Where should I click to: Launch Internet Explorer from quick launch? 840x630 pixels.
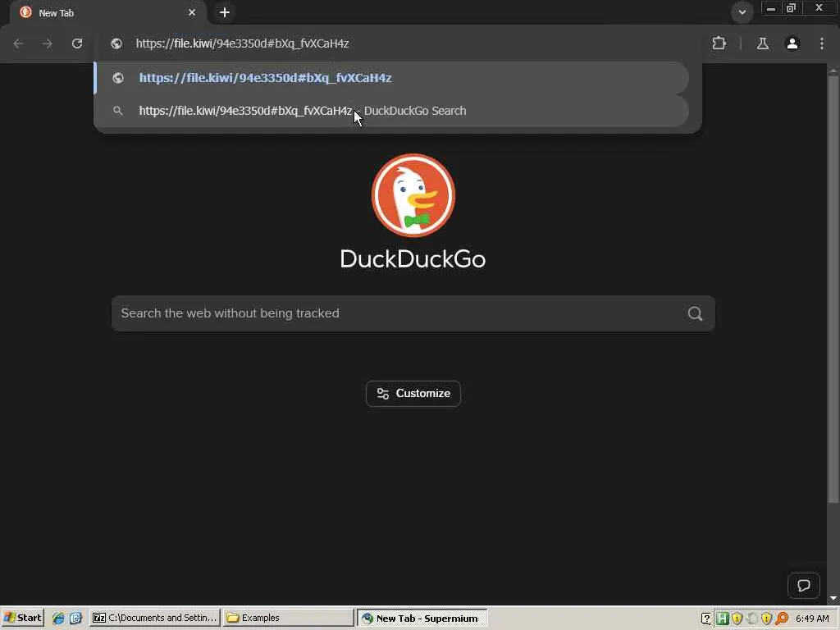point(58,619)
